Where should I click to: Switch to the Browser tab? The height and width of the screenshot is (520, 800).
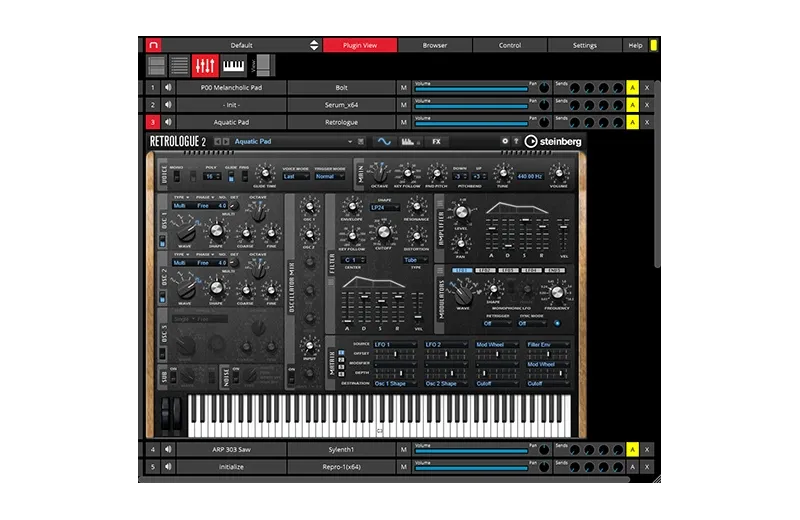(435, 45)
